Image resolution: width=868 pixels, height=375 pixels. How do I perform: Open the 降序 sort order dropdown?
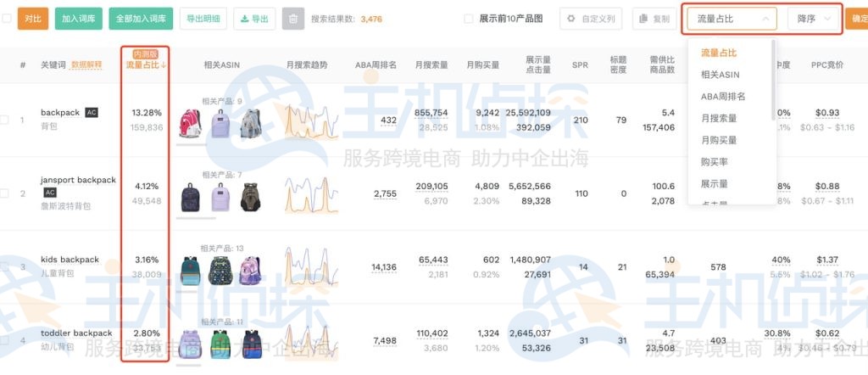point(815,19)
